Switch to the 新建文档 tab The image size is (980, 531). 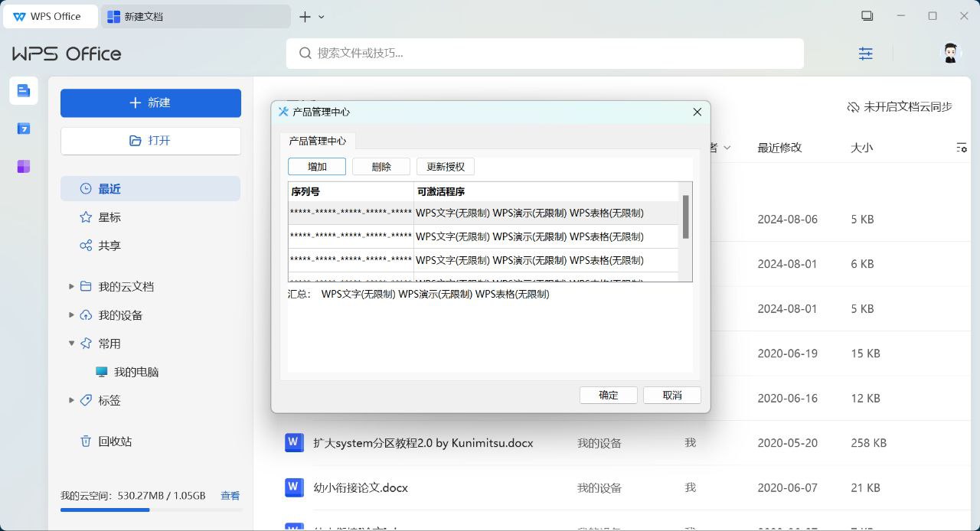tap(195, 16)
